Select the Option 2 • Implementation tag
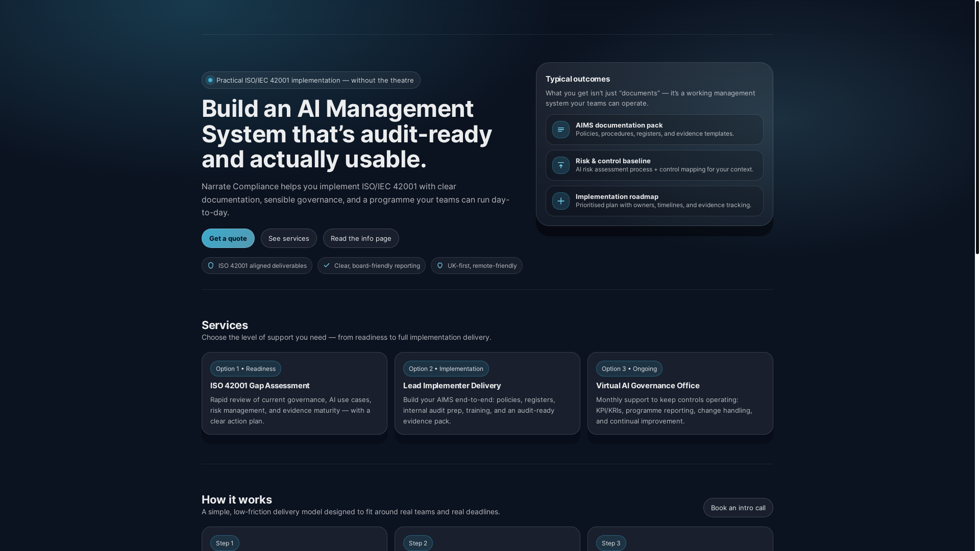 446,369
